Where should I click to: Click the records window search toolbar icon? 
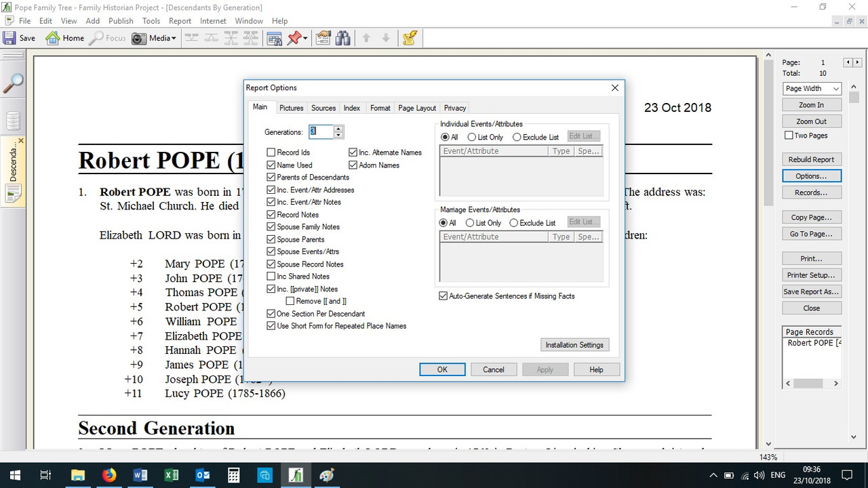(274, 38)
